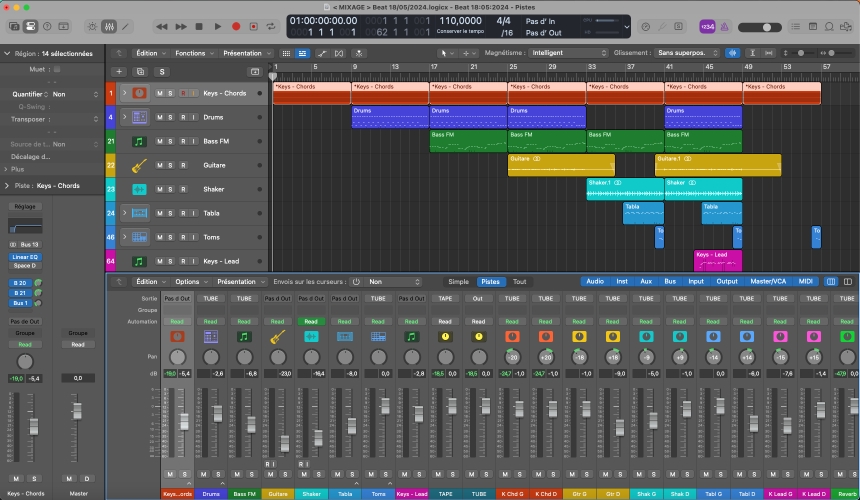The height and width of the screenshot is (500, 860).
Task: Expand the Tabla track disclosure arrow
Action: [x=125, y=213]
